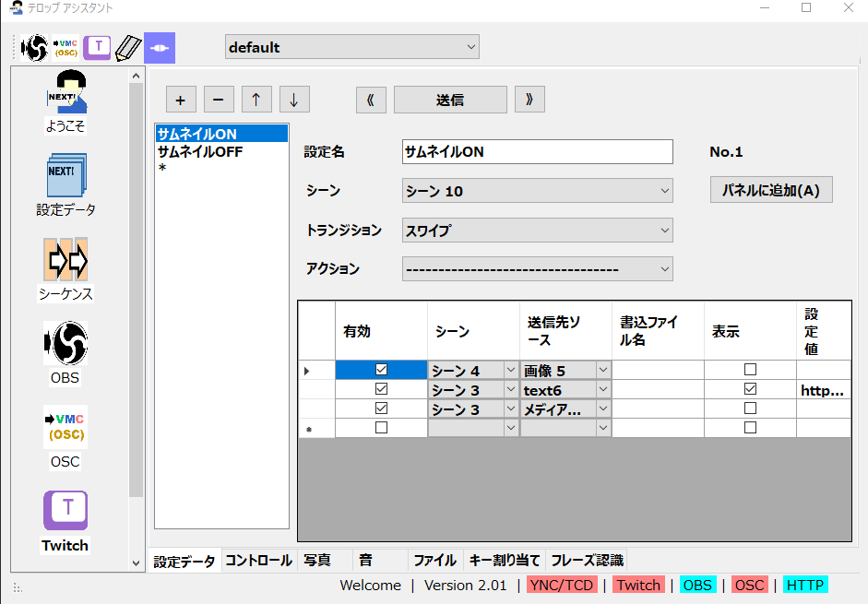Uncheck 有効 checkbox for 画像 5 row
Screen dimensions: 868x604
coord(381,370)
